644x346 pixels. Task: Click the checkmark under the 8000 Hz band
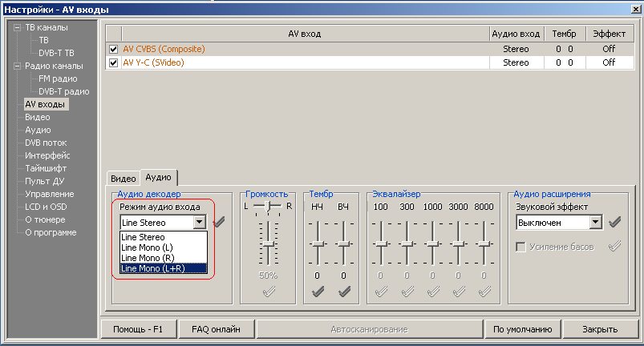484,292
